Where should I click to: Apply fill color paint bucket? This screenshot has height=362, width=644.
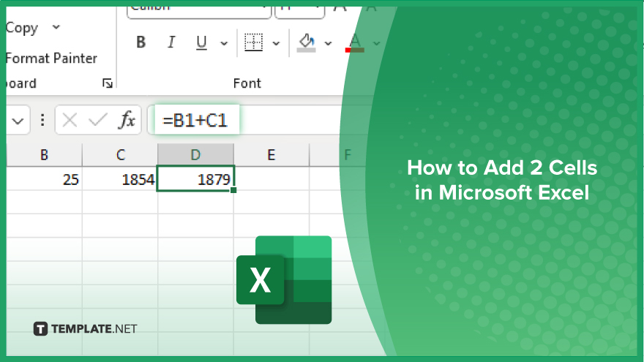307,42
